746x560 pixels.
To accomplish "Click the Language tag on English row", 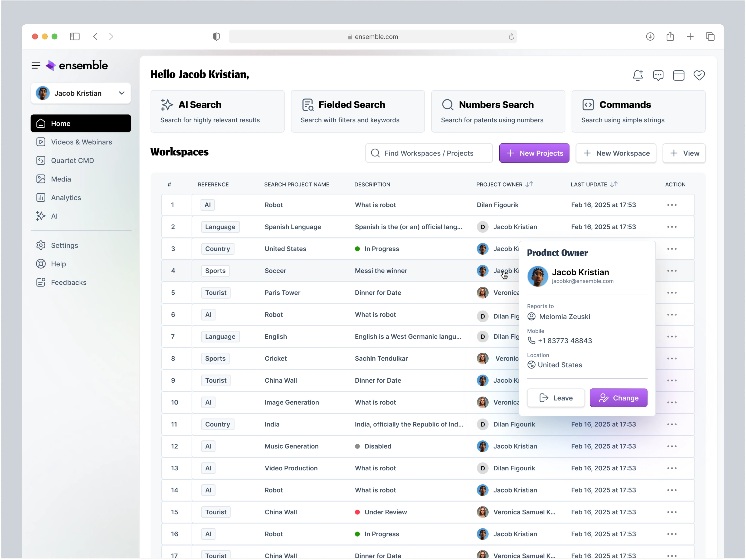I will pyautogui.click(x=220, y=336).
